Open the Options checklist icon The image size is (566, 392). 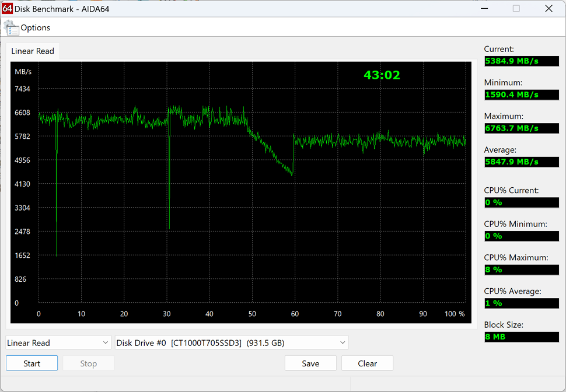(x=11, y=28)
